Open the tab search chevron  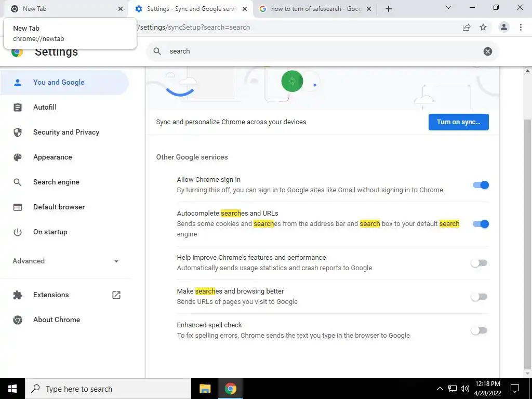pyautogui.click(x=448, y=7)
